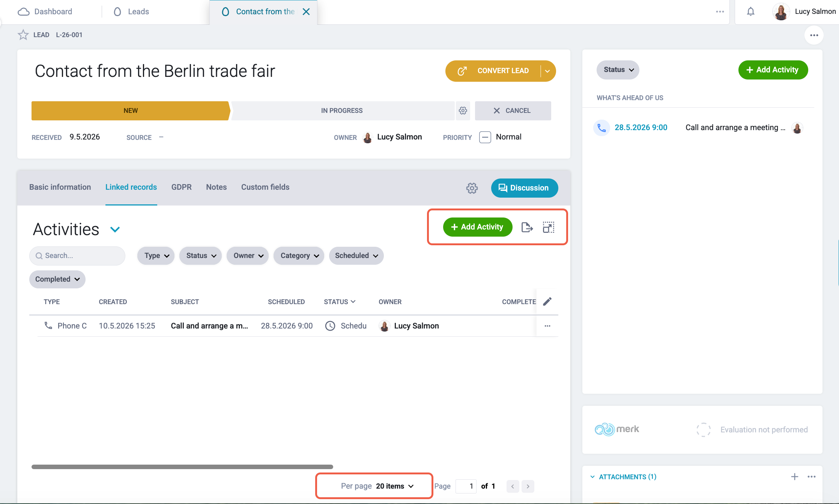Open the Status dropdown in right panel

[618, 70]
